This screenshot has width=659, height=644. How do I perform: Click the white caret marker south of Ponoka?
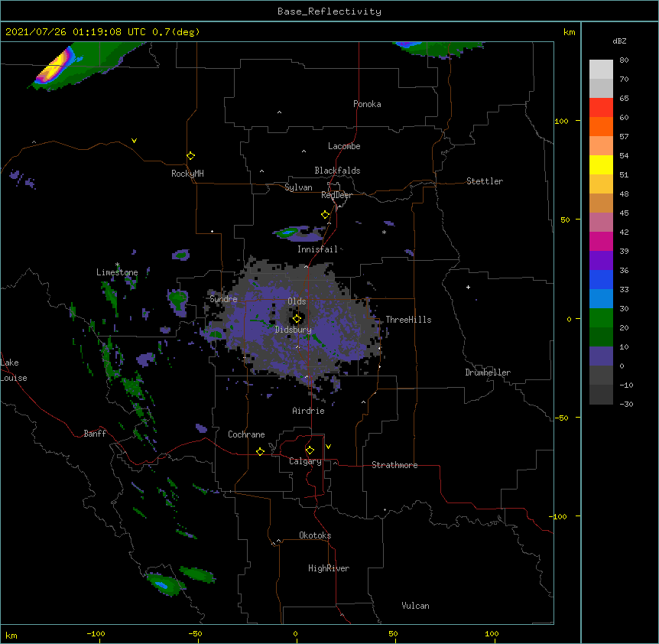pyautogui.click(x=279, y=112)
